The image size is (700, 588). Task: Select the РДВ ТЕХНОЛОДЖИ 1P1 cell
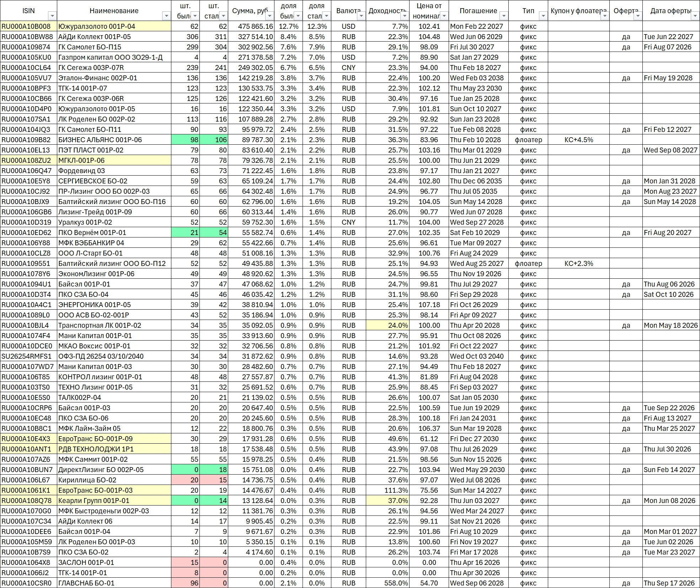pos(114,449)
